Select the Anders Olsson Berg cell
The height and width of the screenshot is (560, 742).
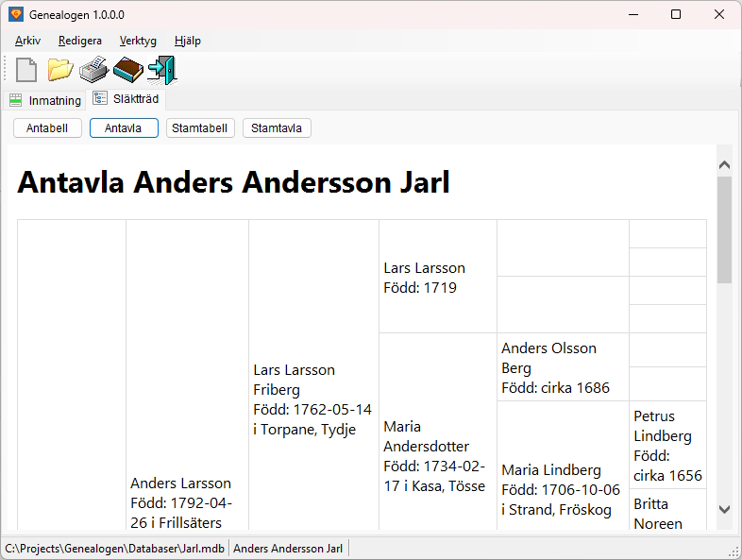(x=563, y=367)
